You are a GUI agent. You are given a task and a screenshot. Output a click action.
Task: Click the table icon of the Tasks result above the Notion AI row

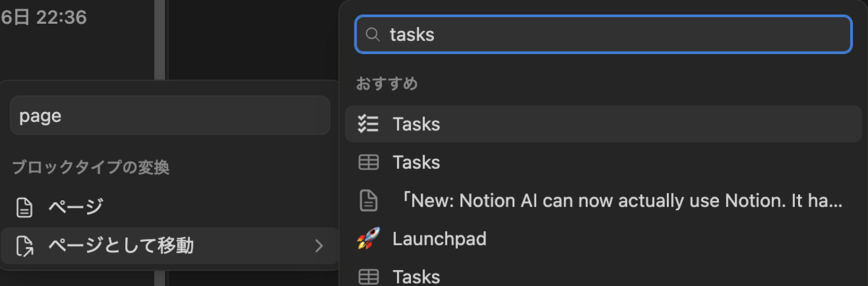[369, 163]
